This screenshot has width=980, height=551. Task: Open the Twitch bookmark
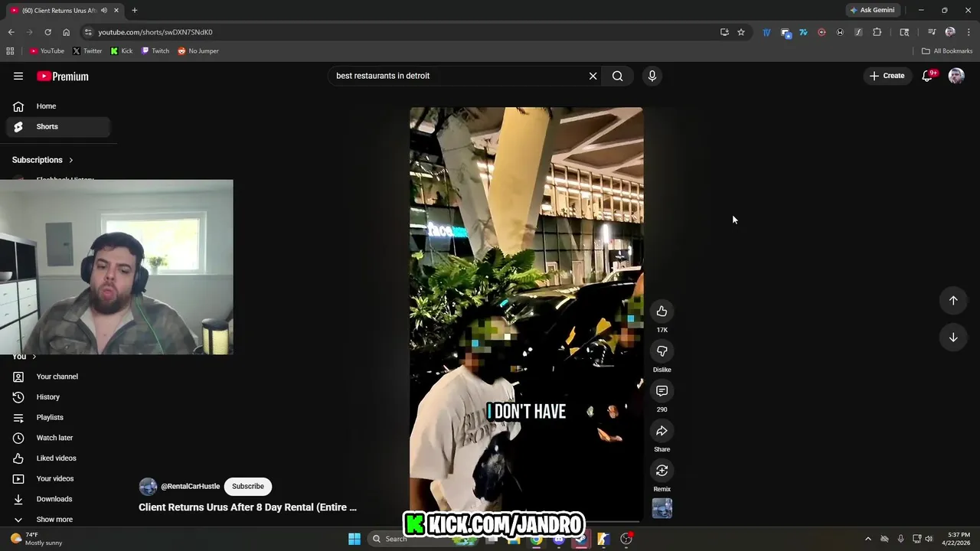click(155, 51)
